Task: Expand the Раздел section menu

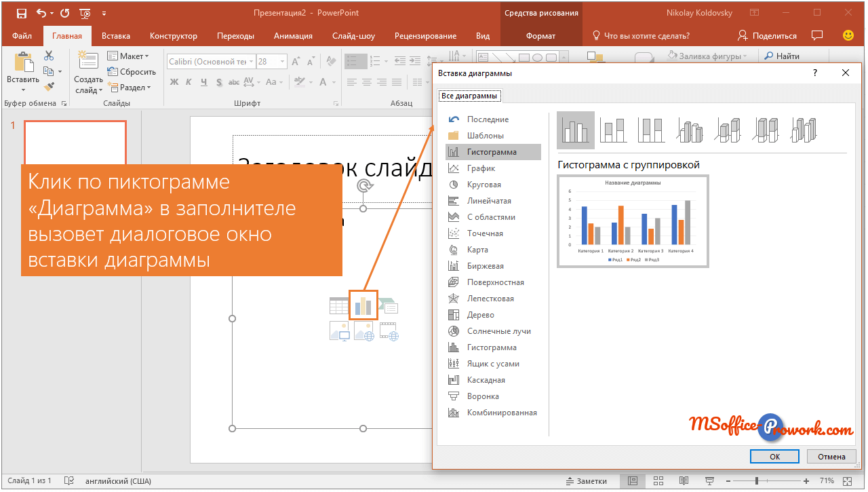Action: click(x=129, y=88)
